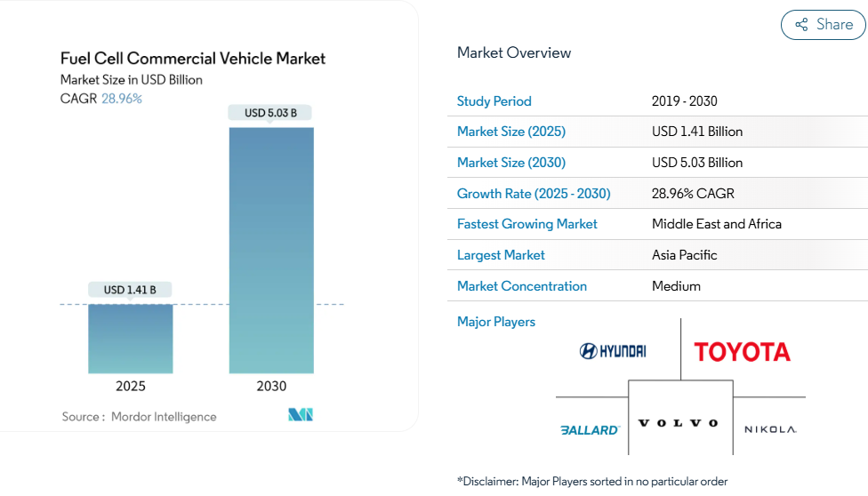
Task: Click the Ballard logo
Action: click(590, 430)
